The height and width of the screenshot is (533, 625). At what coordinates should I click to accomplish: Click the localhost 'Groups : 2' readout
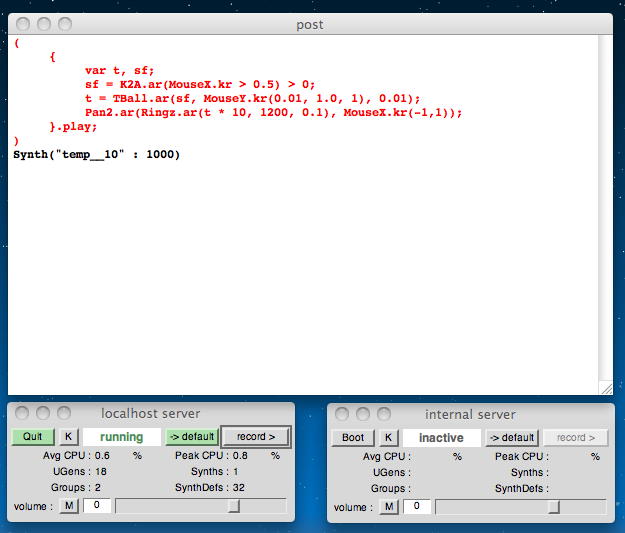click(76, 488)
